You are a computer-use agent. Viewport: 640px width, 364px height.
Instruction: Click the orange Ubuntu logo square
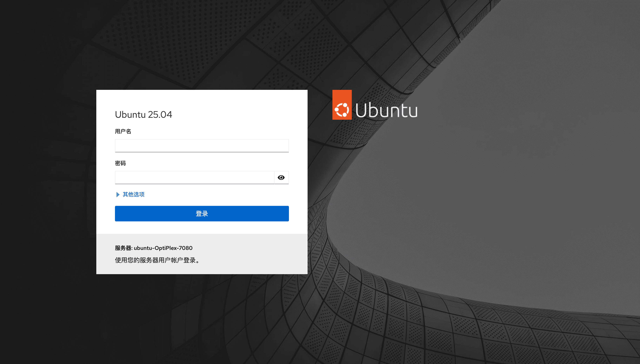click(342, 105)
